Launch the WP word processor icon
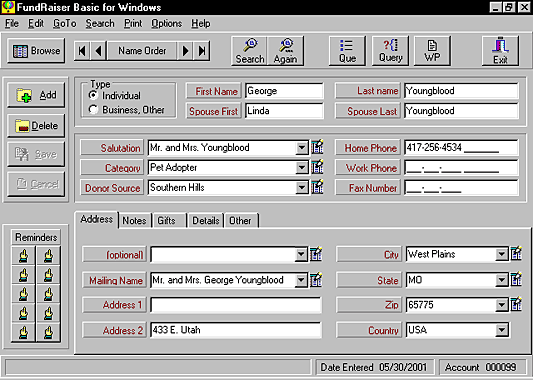Screen dimensions: 533x380 pos(432,51)
